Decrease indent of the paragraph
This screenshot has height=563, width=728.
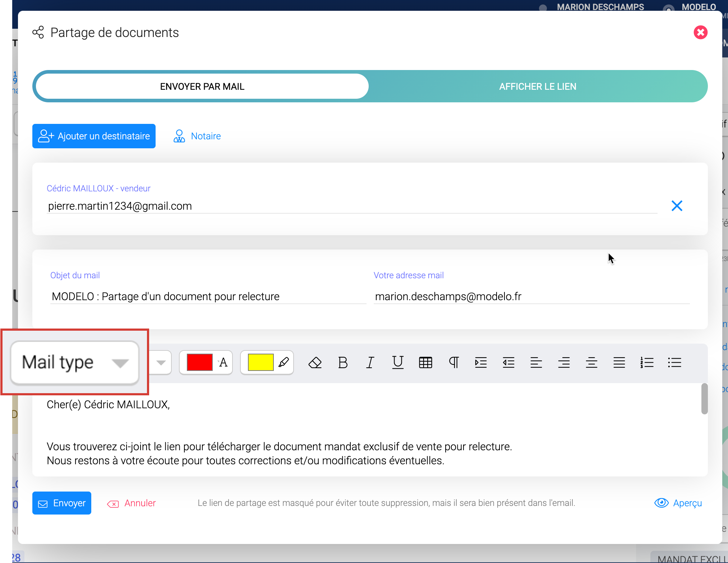tap(508, 363)
